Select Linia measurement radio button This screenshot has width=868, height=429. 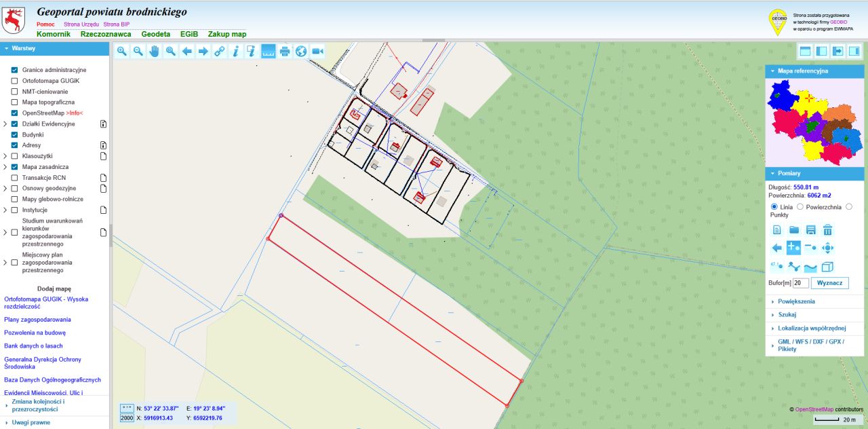[x=774, y=206]
